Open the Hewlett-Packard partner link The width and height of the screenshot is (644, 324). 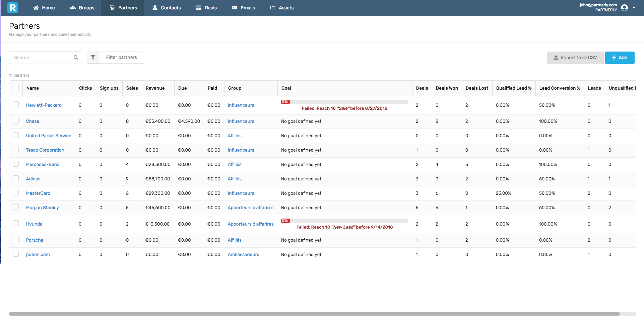click(x=44, y=105)
